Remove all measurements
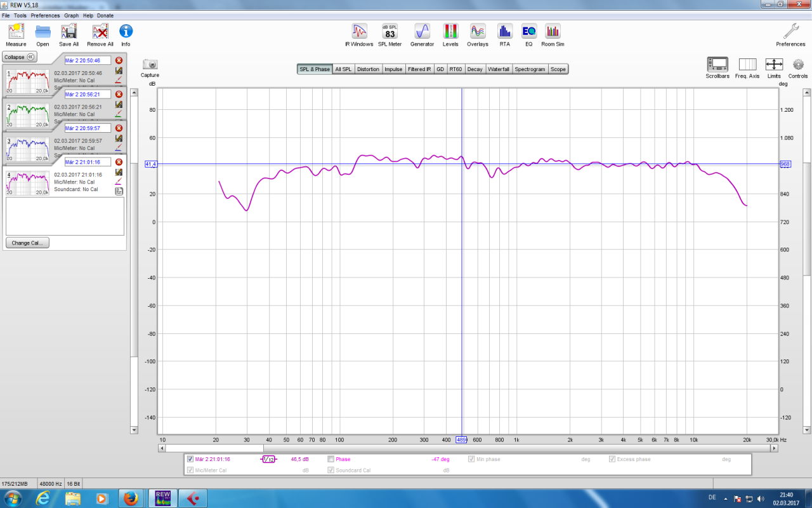The image size is (812, 508). tap(100, 35)
